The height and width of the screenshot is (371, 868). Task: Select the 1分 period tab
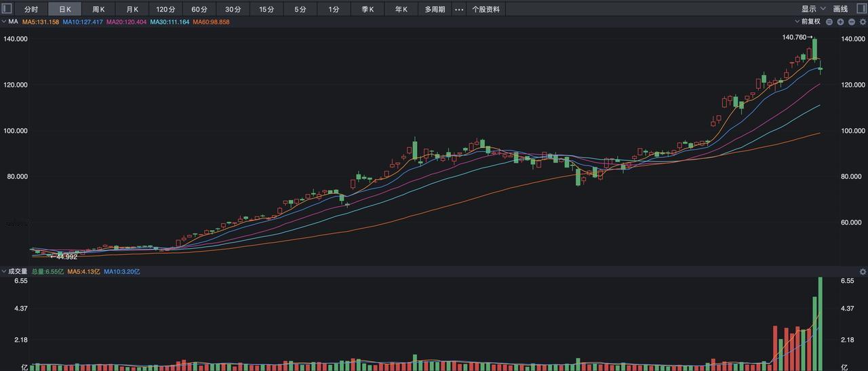point(334,9)
